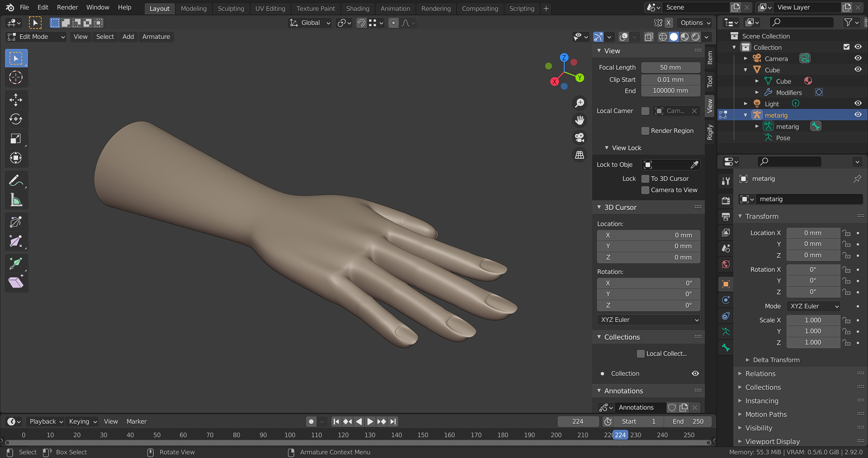Select the Shear tool
This screenshot has height=458, width=868.
coord(16,283)
